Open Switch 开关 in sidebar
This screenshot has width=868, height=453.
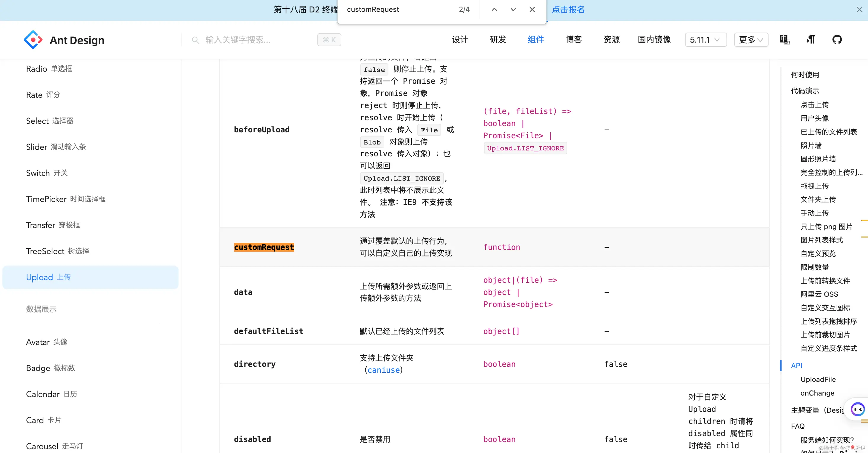47,173
